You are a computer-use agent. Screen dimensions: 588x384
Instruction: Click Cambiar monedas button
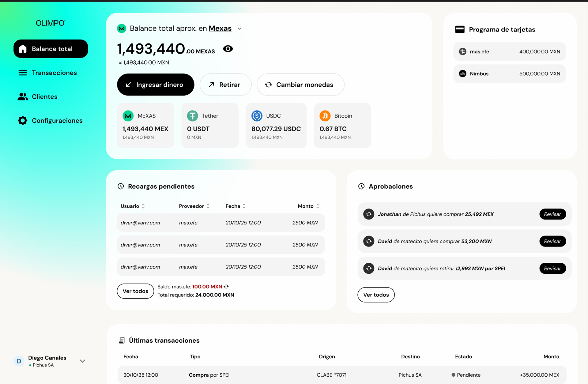[300, 85]
